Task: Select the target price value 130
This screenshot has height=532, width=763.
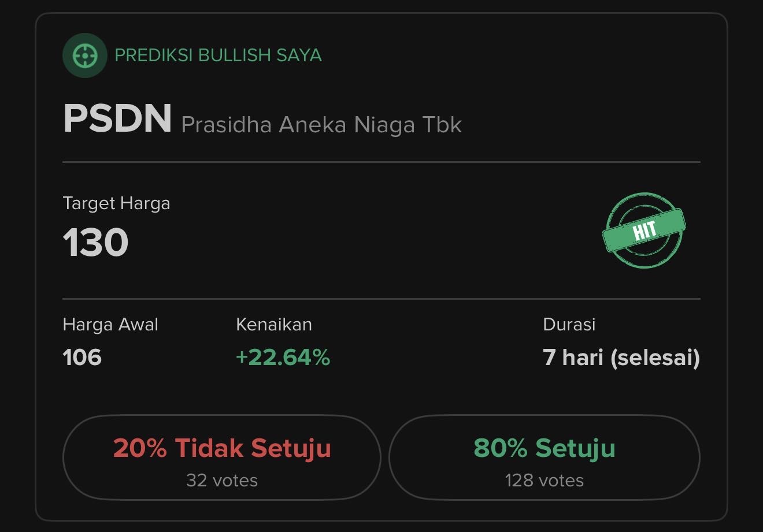Action: [x=95, y=242]
